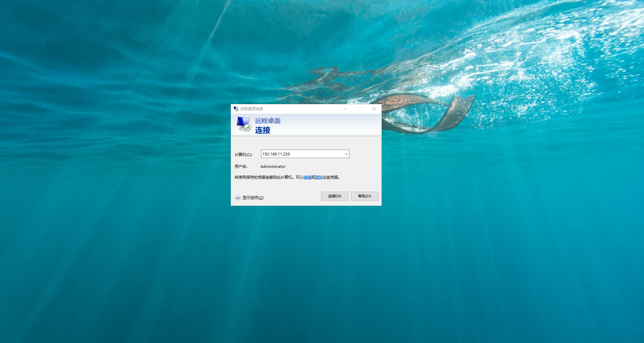Follow the 删除 credentials link
The image size is (644, 343).
[318, 177]
